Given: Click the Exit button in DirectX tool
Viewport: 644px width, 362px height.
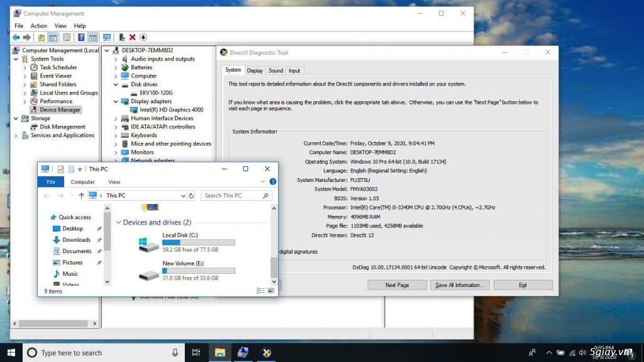Looking at the screenshot, I should coord(523,285).
